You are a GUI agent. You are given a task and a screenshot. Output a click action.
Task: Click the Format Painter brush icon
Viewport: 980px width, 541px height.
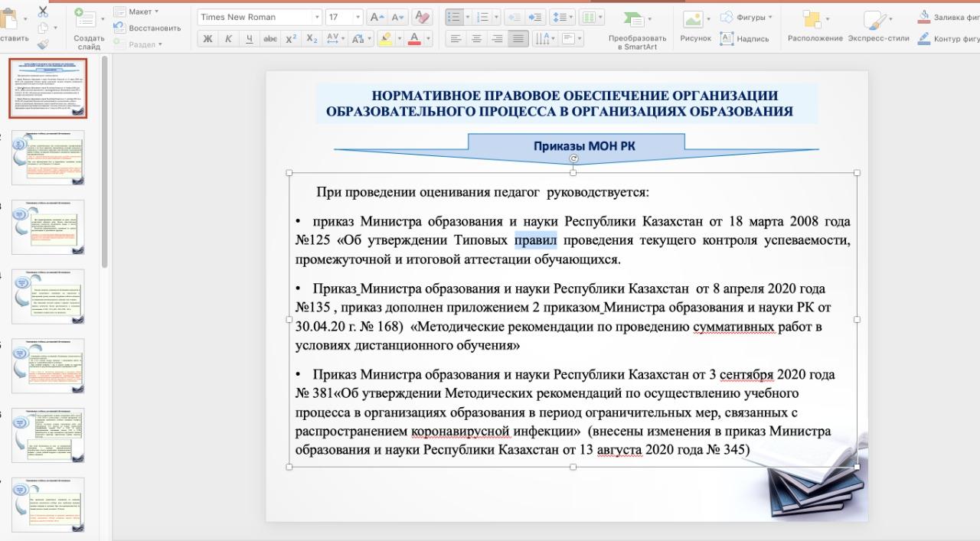(x=42, y=44)
